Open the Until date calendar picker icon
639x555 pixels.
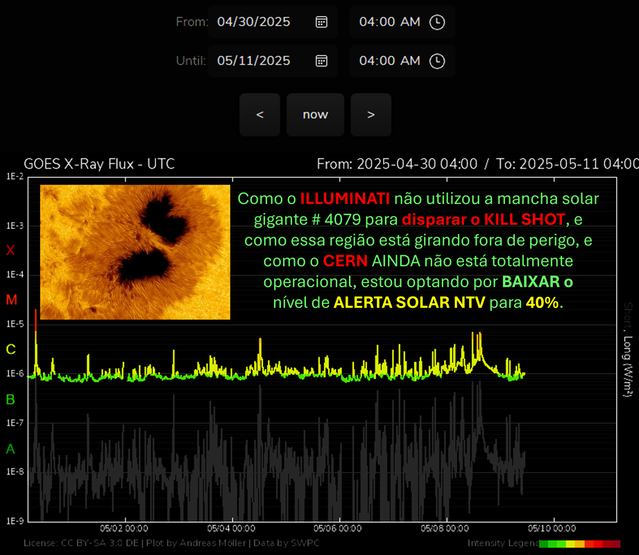click(x=322, y=61)
